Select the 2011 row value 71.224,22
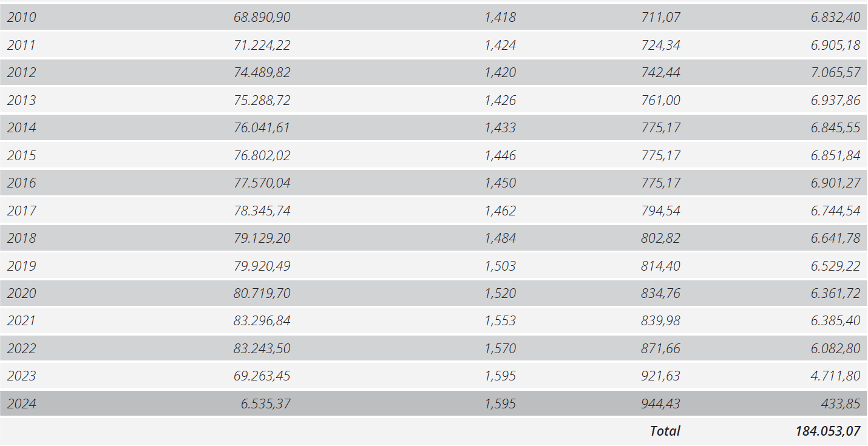Screen dimensions: 868x446 (262, 45)
